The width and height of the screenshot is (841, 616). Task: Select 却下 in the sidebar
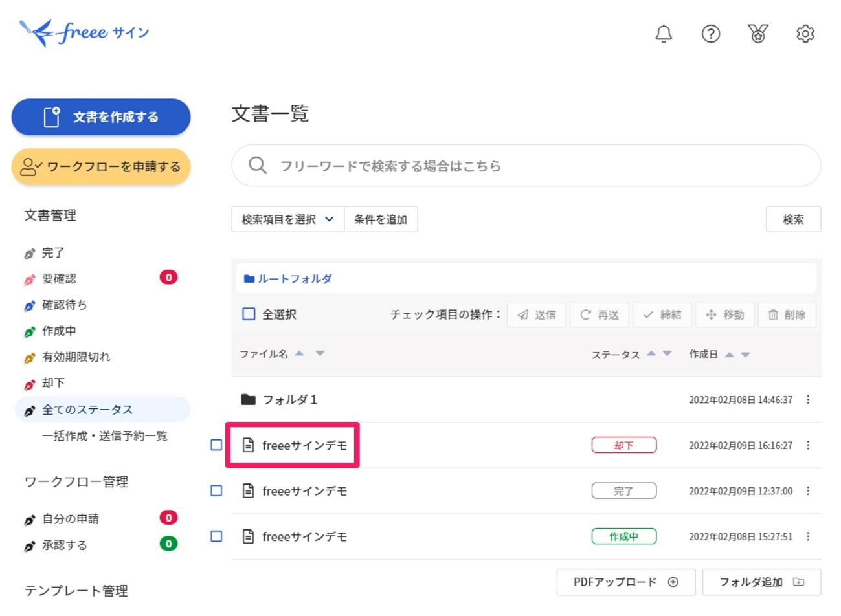53,383
